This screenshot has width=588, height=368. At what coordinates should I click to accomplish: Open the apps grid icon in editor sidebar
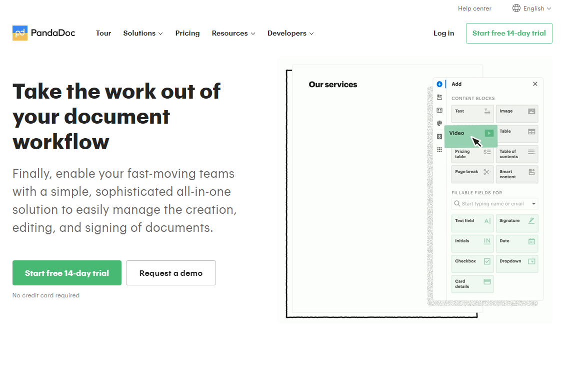click(x=439, y=149)
